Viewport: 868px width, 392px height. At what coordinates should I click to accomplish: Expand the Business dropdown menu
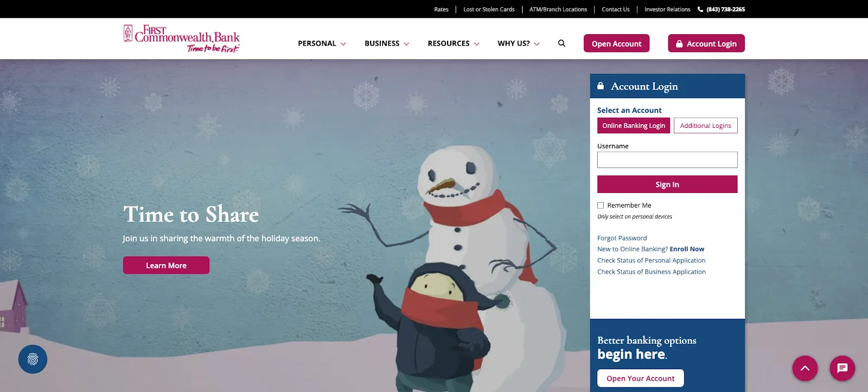(387, 43)
